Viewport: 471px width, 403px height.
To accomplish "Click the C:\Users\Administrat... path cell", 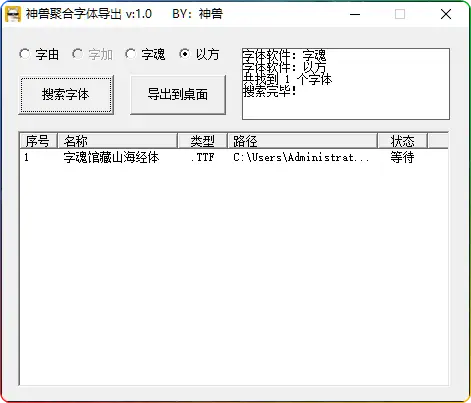I will (301, 157).
